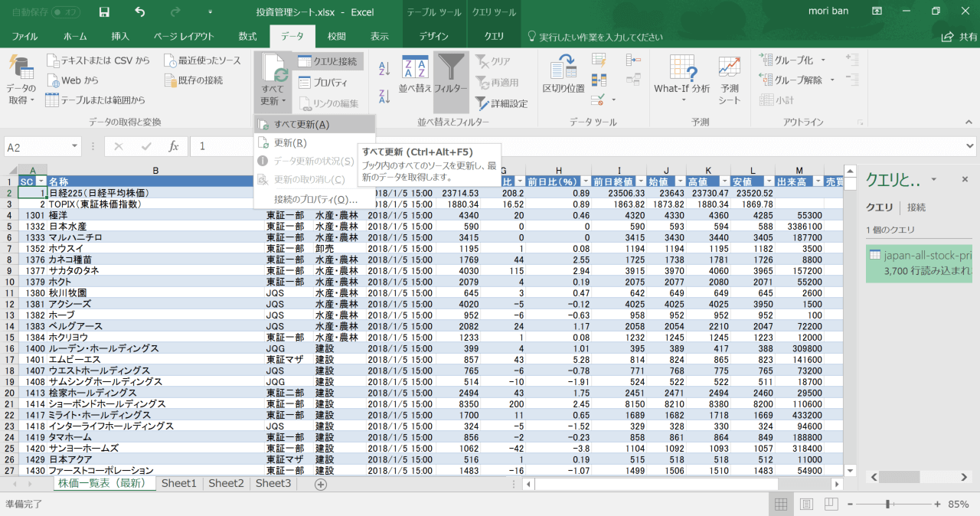This screenshot has width=980, height=516.
Task: Open the Outline (アウトライン) dialog launcher
Action: 861,122
